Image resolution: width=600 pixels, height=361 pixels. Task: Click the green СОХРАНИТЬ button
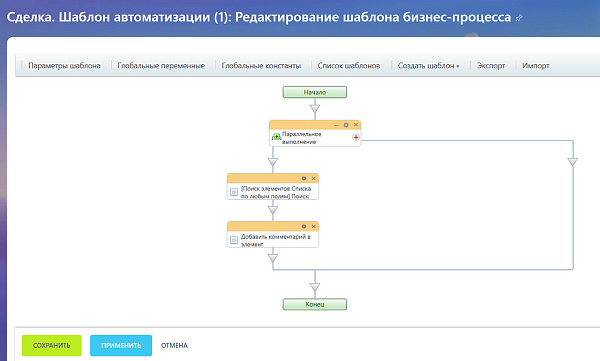coord(52,345)
